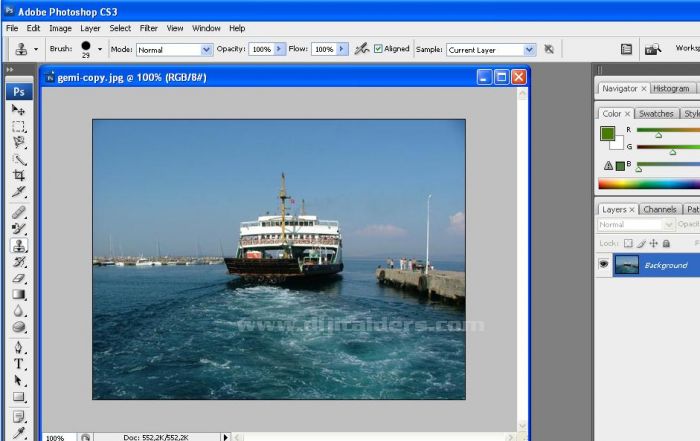Select the History Brush tool
Viewport: 700px width, 441px height.
pyautogui.click(x=18, y=262)
